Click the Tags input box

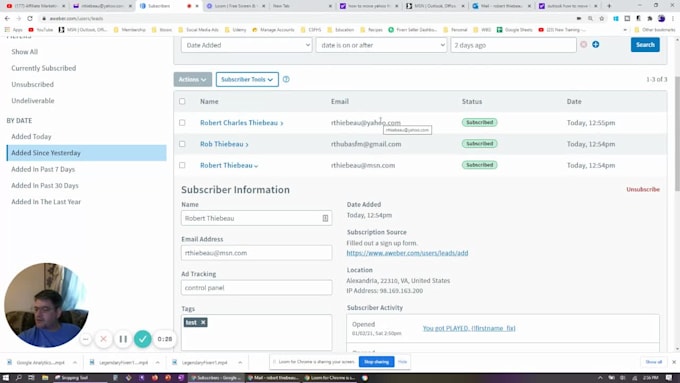point(257,333)
